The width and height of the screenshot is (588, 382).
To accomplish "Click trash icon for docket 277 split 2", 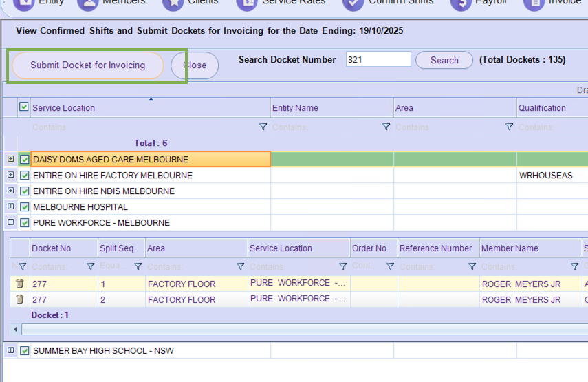I will 19,299.
